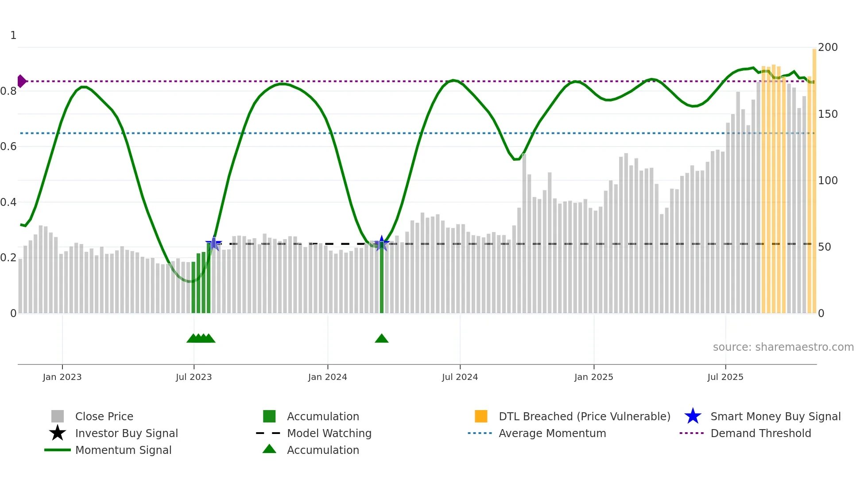Viewport: 868px width, 488px height.
Task: Click the blue star marker near Jul 2023
Action: pyautogui.click(x=213, y=244)
